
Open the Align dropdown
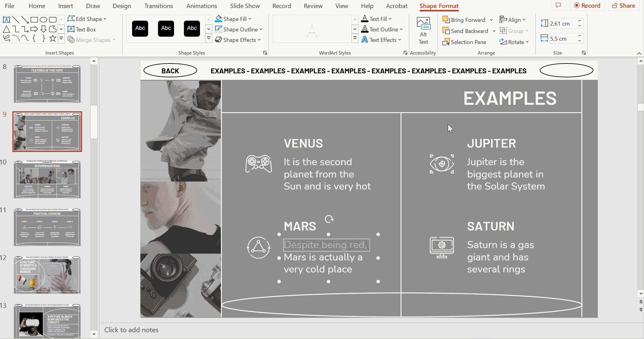coord(513,20)
